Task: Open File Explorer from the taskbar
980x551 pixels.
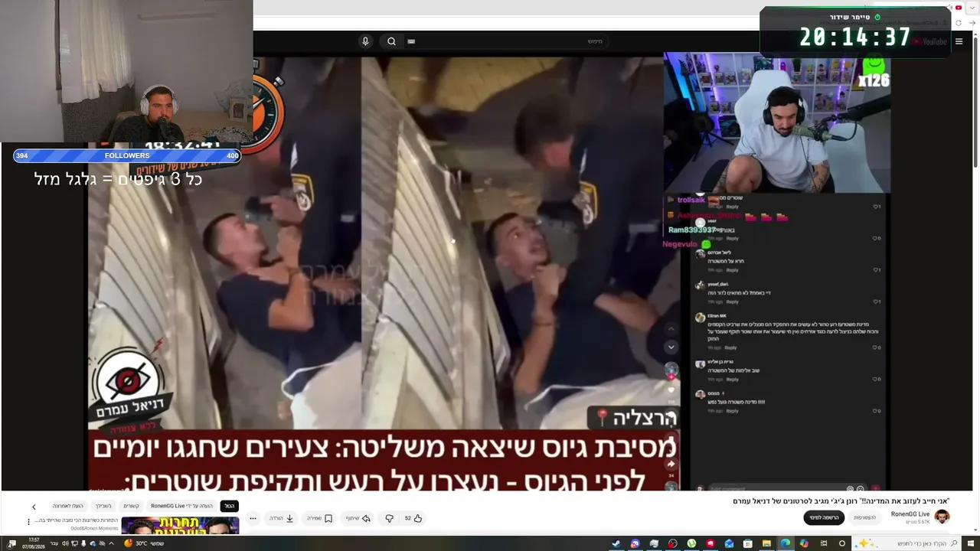Action: tap(766, 543)
